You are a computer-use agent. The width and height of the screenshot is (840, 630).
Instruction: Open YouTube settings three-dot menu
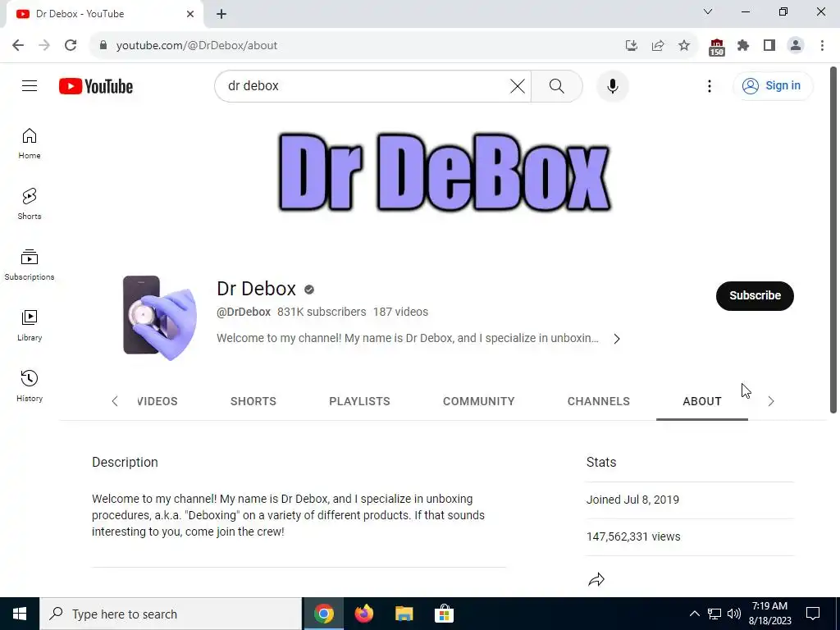pyautogui.click(x=710, y=85)
